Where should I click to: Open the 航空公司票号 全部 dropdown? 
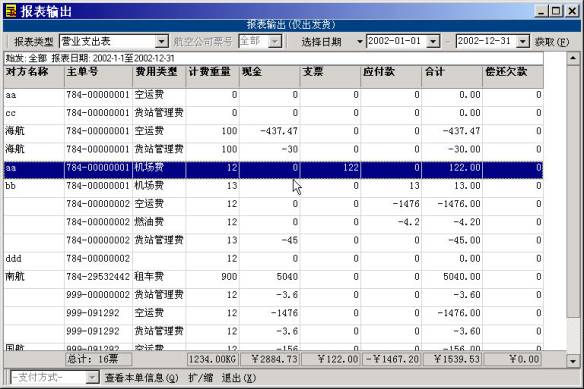[275, 41]
